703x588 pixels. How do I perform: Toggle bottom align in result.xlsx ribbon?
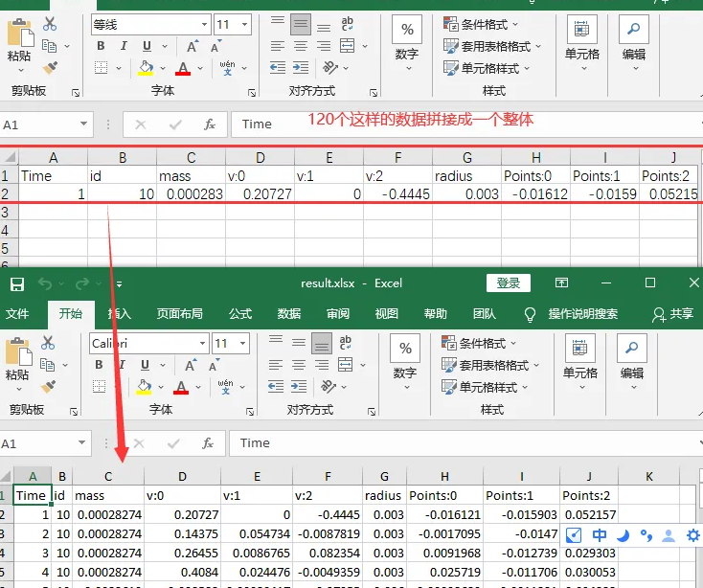(x=322, y=344)
